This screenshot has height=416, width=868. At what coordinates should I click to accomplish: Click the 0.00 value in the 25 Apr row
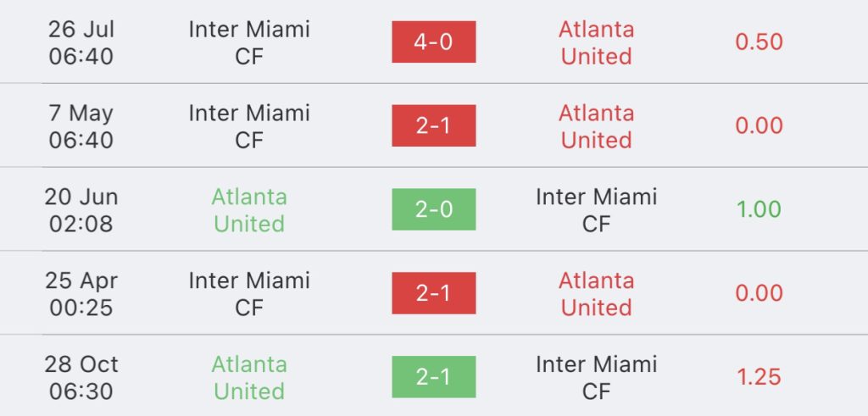coord(759,294)
